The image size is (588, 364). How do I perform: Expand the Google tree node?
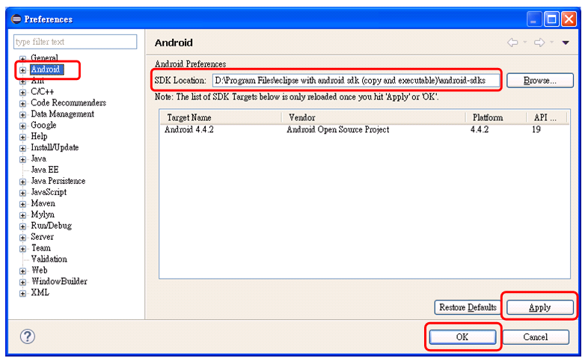coord(22,126)
